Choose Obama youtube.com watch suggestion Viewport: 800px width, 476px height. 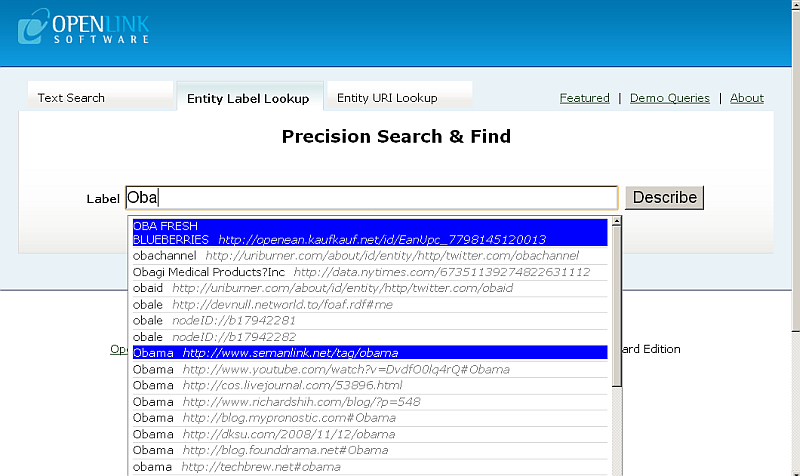click(x=370, y=369)
